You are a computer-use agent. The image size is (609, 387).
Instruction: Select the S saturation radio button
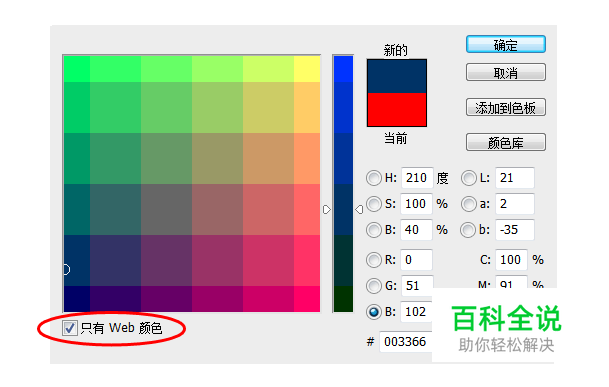tap(374, 204)
